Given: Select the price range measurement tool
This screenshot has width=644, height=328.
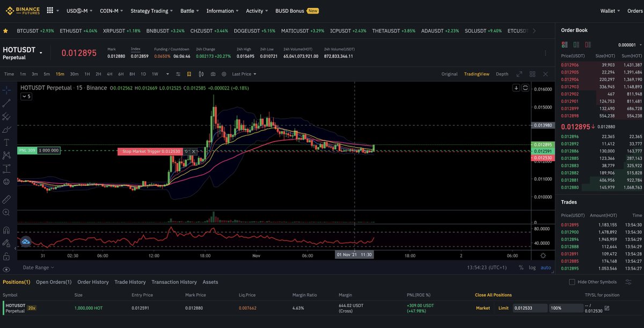Looking at the screenshot, I should click(x=6, y=169).
